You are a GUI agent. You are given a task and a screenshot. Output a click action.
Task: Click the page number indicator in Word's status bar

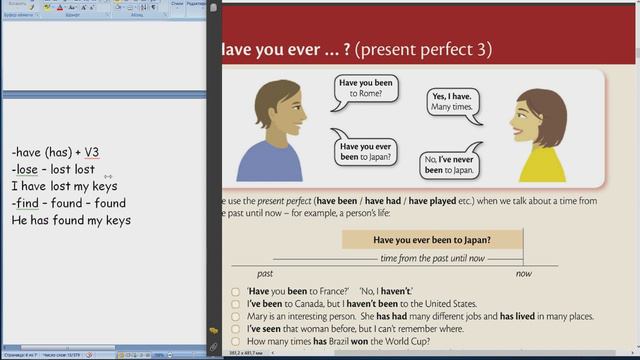pyautogui.click(x=20, y=355)
